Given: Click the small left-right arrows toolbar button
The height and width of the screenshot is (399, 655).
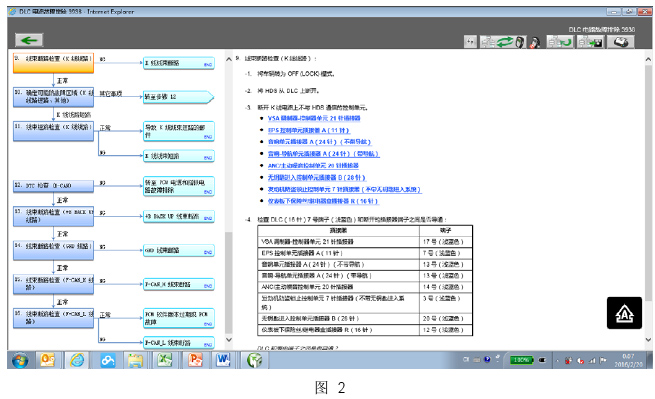Looking at the screenshot, I should tap(470, 42).
